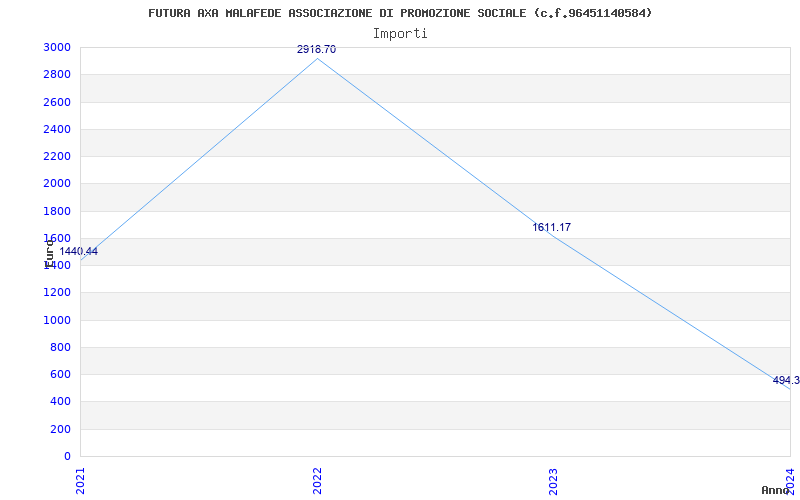Click the 1800 y-axis value
Image resolution: width=800 pixels, height=500 pixels.
tap(57, 211)
